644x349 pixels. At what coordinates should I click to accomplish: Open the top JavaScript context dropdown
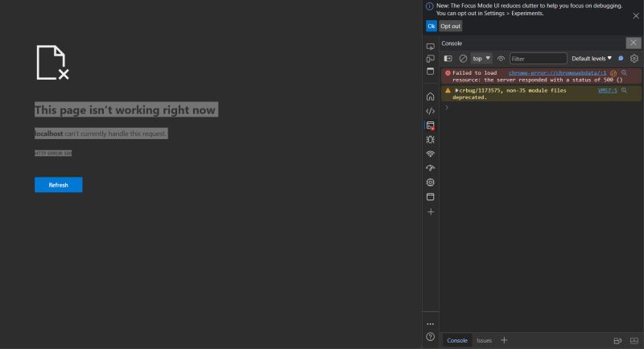(481, 59)
